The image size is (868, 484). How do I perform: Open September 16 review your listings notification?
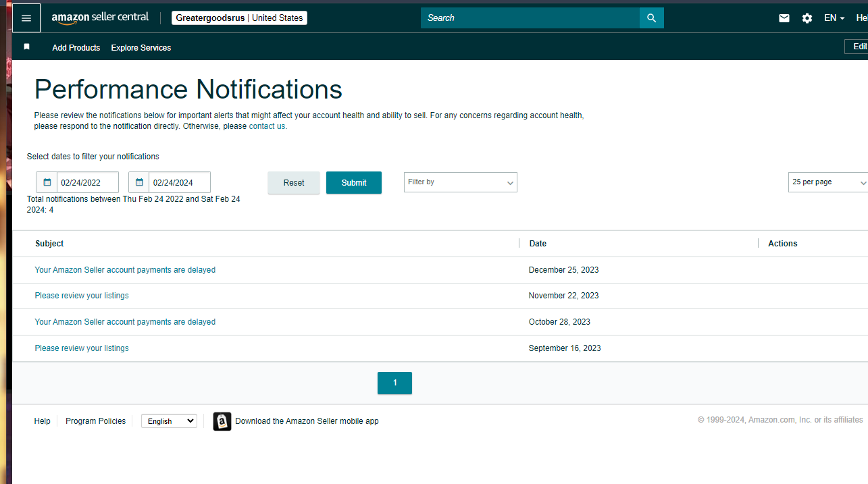point(82,348)
